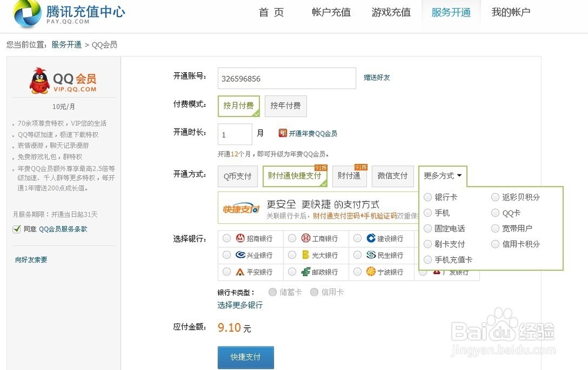Select 手机 payment option
This screenshot has height=370, width=588.
427,213
